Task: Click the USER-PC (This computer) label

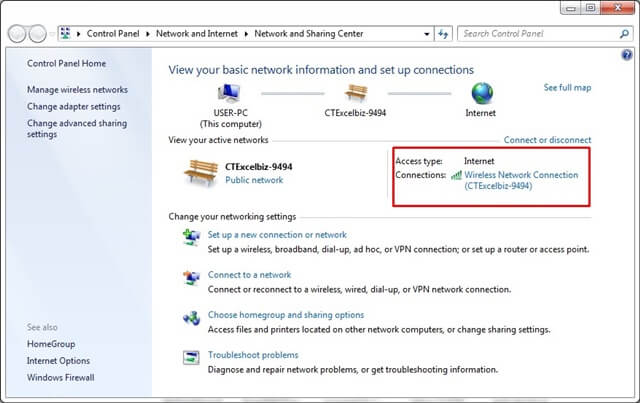Action: click(x=231, y=118)
